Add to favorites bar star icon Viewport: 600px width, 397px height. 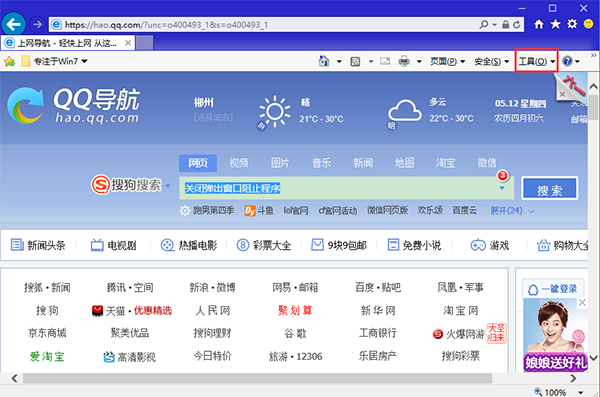(x=10, y=61)
